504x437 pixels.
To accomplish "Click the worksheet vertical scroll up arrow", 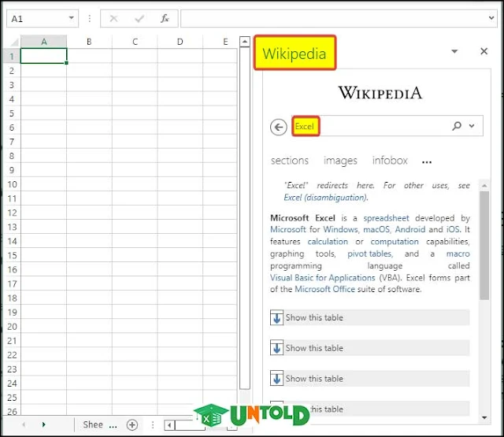I will 245,42.
